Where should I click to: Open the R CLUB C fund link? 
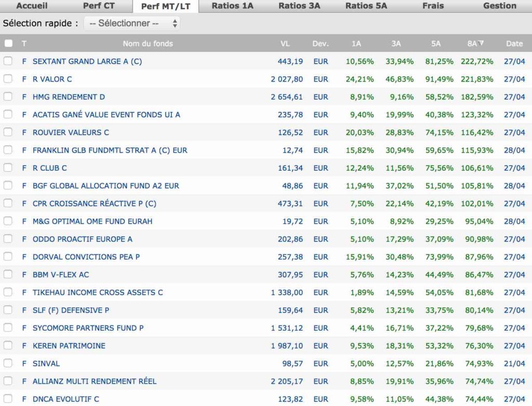49,168
